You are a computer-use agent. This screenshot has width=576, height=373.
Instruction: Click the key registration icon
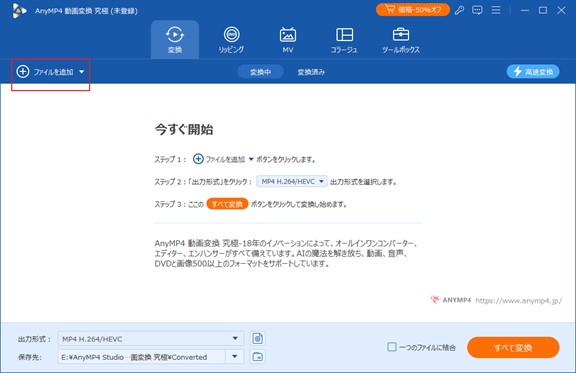[459, 10]
